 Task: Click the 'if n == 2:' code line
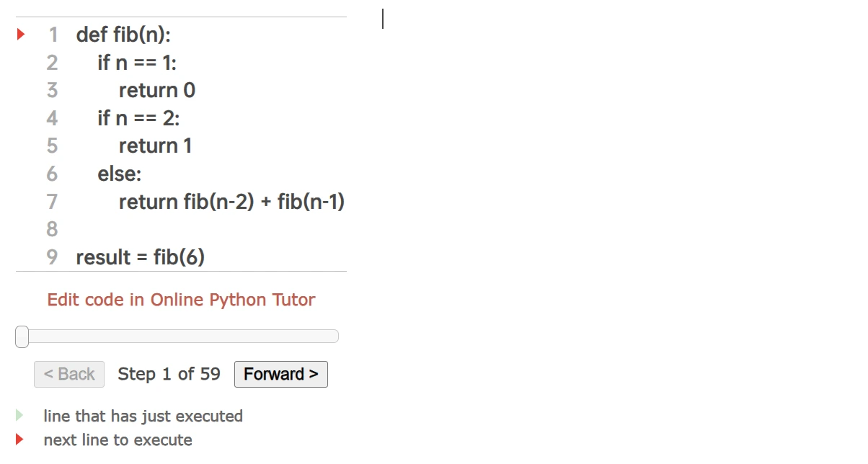[x=138, y=118]
